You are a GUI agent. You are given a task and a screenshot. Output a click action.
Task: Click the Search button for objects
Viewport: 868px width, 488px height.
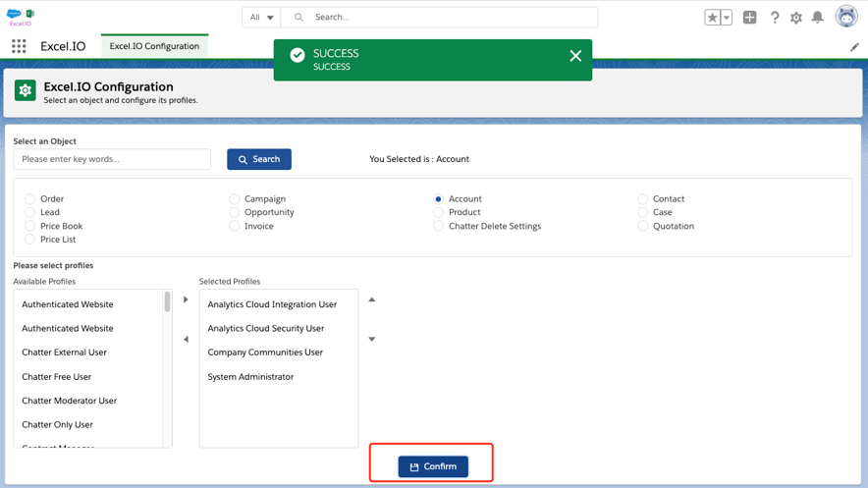point(259,159)
